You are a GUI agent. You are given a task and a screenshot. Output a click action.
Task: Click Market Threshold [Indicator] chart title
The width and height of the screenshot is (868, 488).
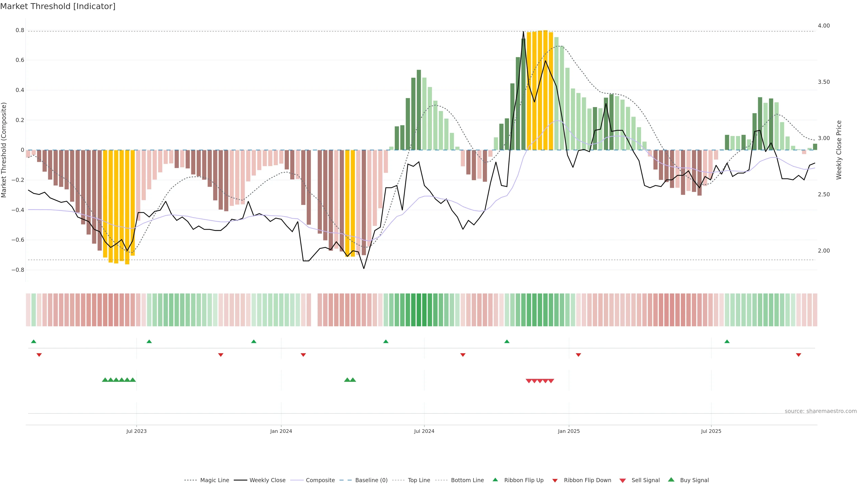coord(58,6)
